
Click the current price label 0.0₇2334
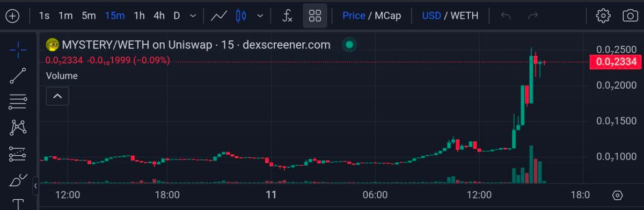(616, 62)
